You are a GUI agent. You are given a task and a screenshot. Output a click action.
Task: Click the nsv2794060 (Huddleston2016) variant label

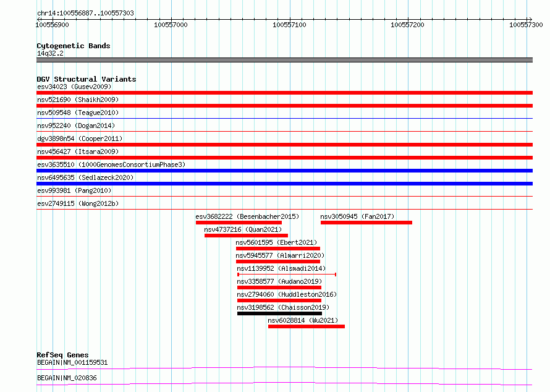(287, 294)
